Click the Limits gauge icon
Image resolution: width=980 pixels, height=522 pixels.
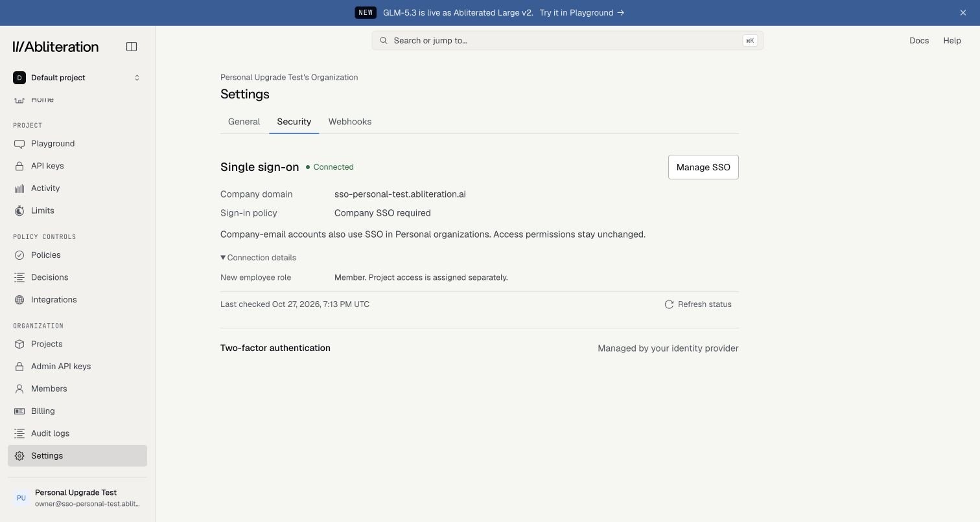coord(19,210)
